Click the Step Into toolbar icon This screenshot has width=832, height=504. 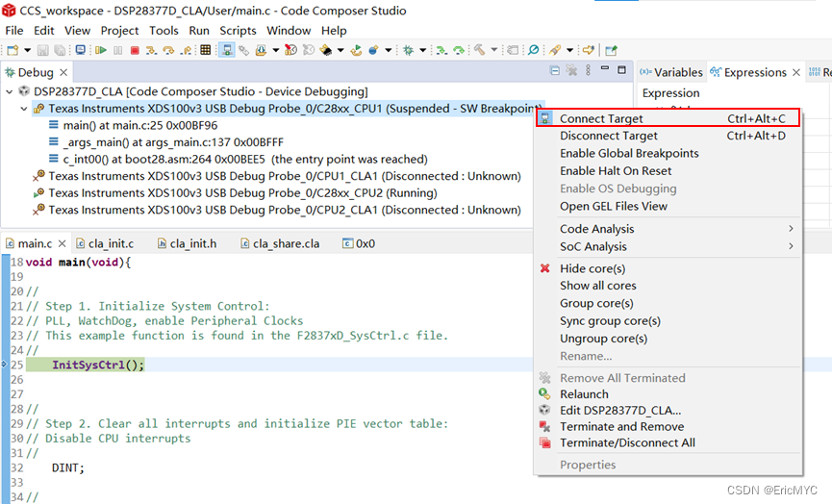click(152, 50)
